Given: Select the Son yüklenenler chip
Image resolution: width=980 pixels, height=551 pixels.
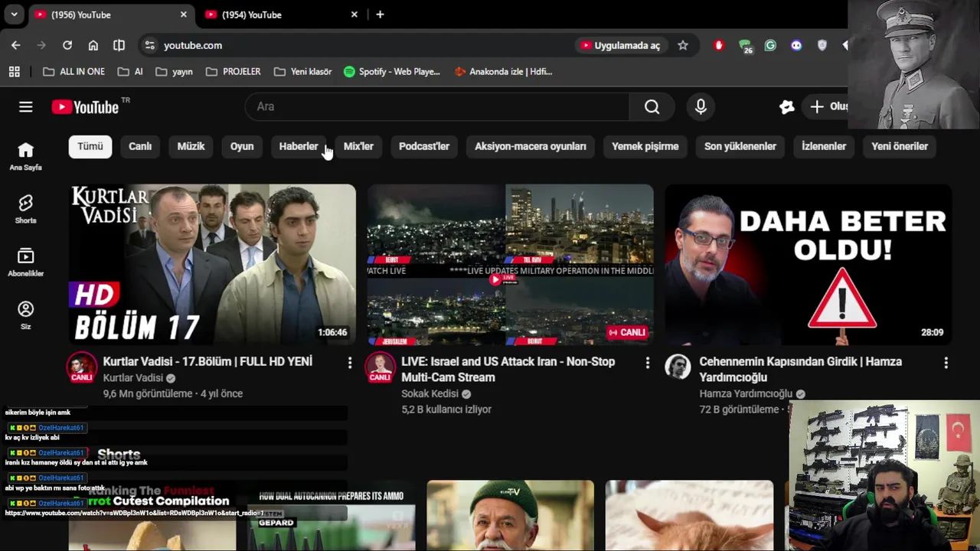Looking at the screenshot, I should tap(740, 146).
